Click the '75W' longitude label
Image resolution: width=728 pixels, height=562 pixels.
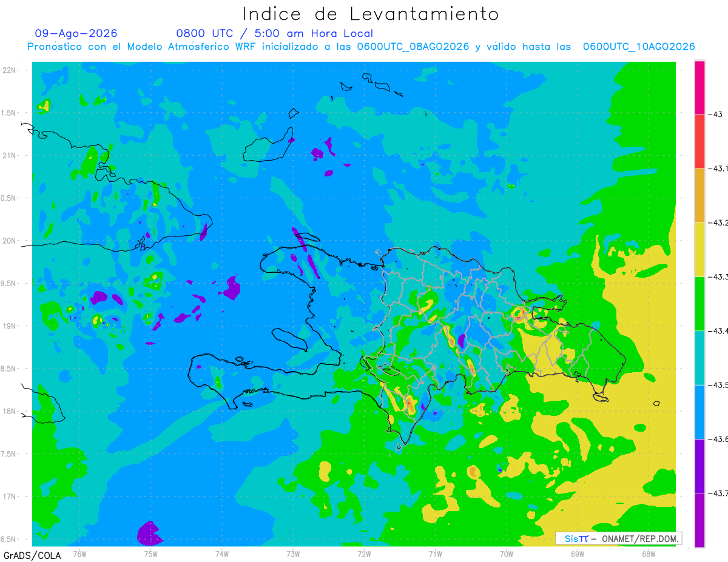click(150, 554)
